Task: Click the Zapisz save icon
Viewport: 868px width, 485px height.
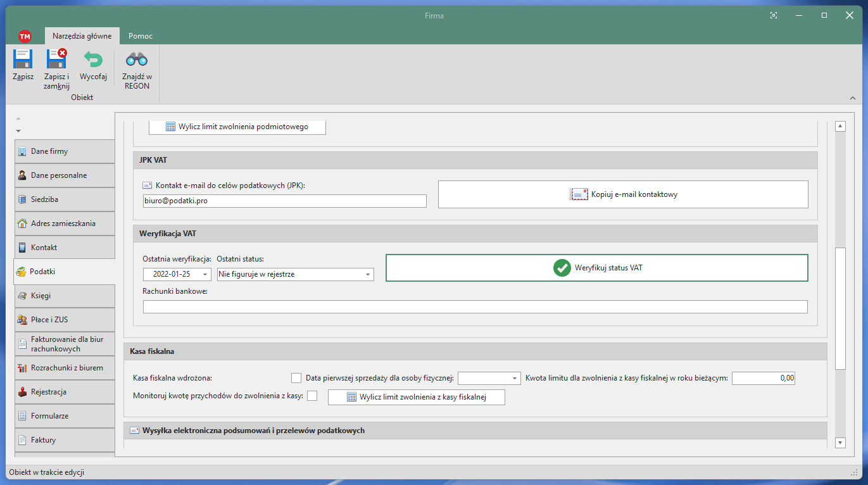Action: pos(23,60)
